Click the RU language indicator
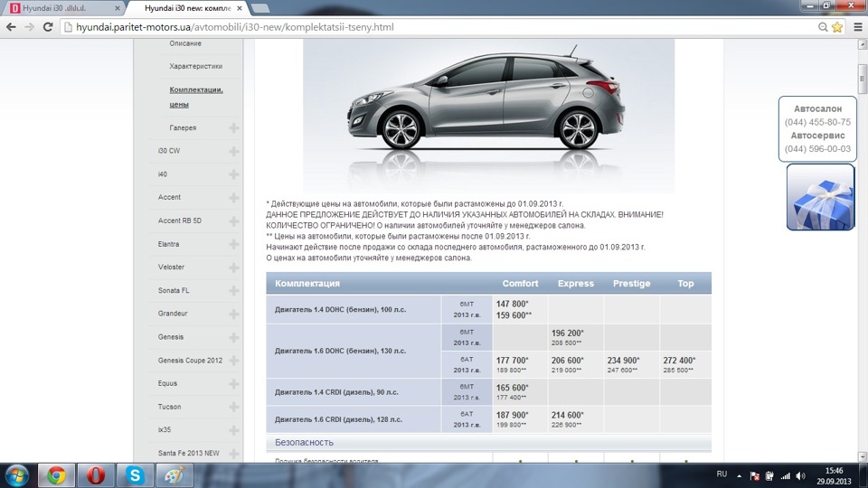The width and height of the screenshot is (868, 488). pyautogui.click(x=722, y=474)
